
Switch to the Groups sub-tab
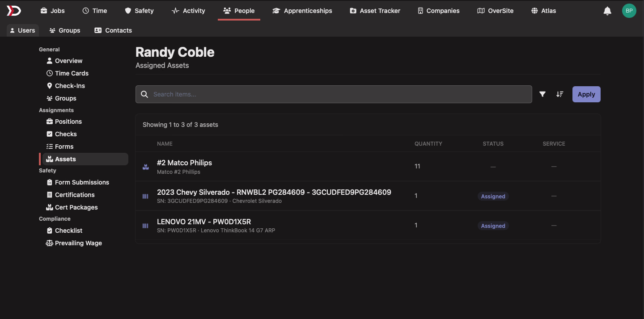click(65, 30)
